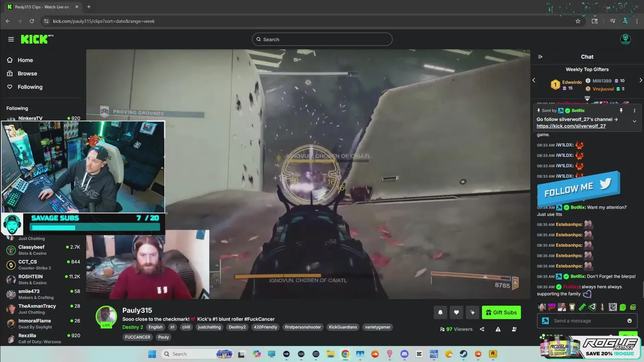
Task: Collapse the Weekly Top Gifters leaderboard
Action: 587,98
